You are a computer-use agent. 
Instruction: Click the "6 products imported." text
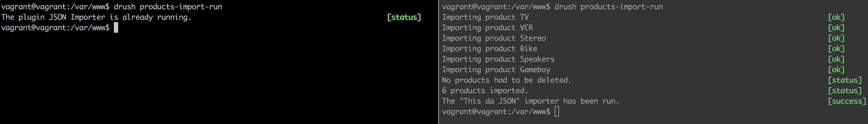click(485, 90)
